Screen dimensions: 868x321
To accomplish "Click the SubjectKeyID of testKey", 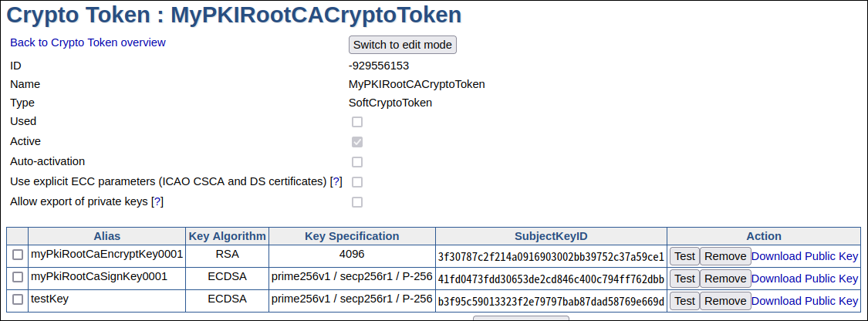I will (551, 301).
